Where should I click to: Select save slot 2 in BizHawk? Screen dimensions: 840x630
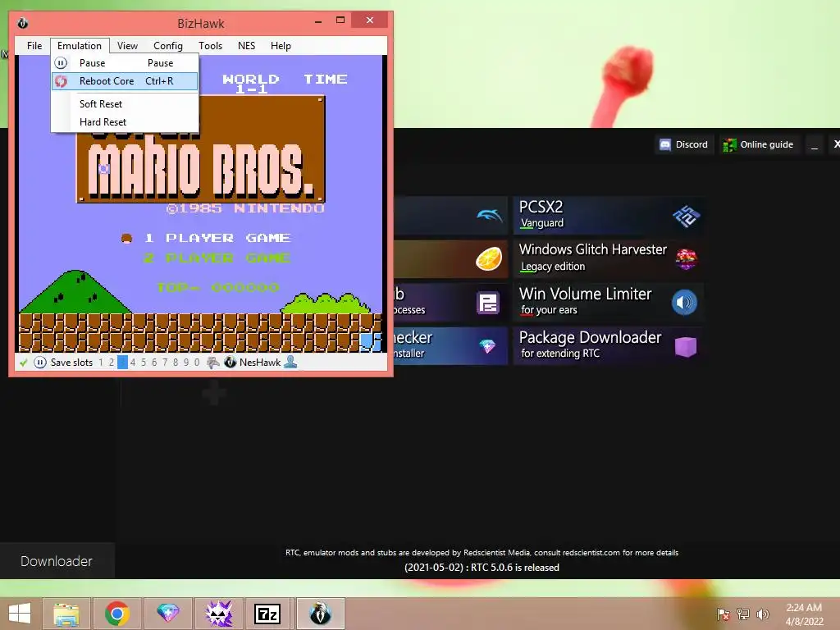[112, 363]
